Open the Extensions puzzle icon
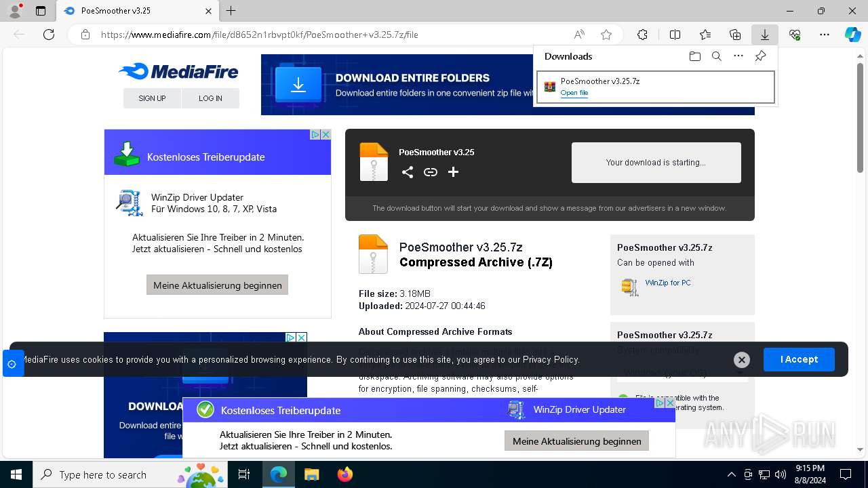Image resolution: width=868 pixels, height=488 pixels. (x=642, y=35)
